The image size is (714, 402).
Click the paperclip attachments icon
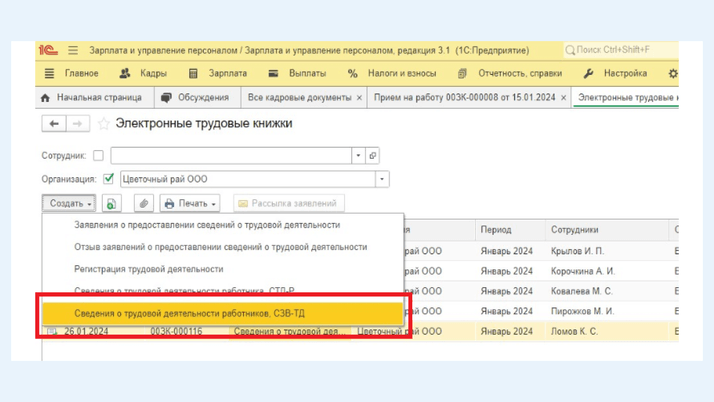click(x=143, y=204)
